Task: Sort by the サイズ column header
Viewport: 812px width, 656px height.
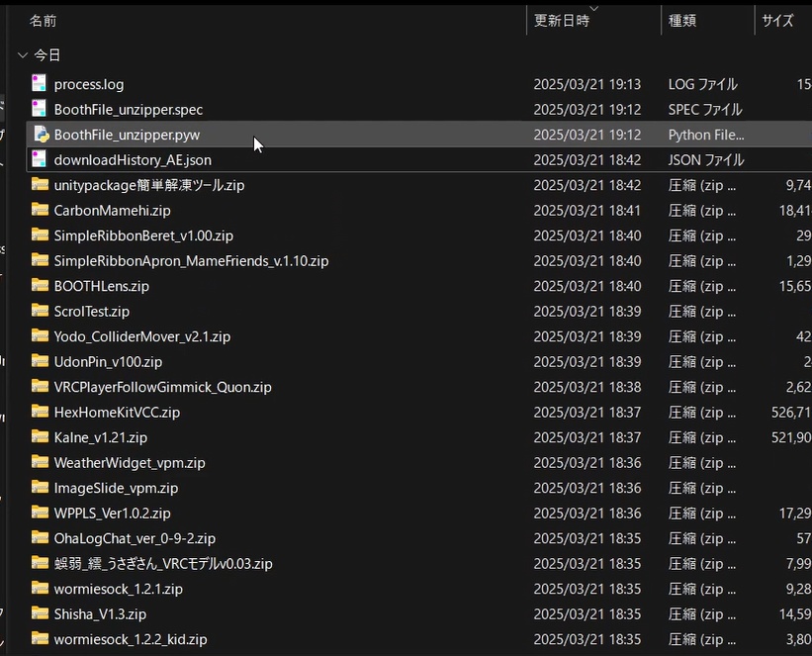Action: (777, 21)
